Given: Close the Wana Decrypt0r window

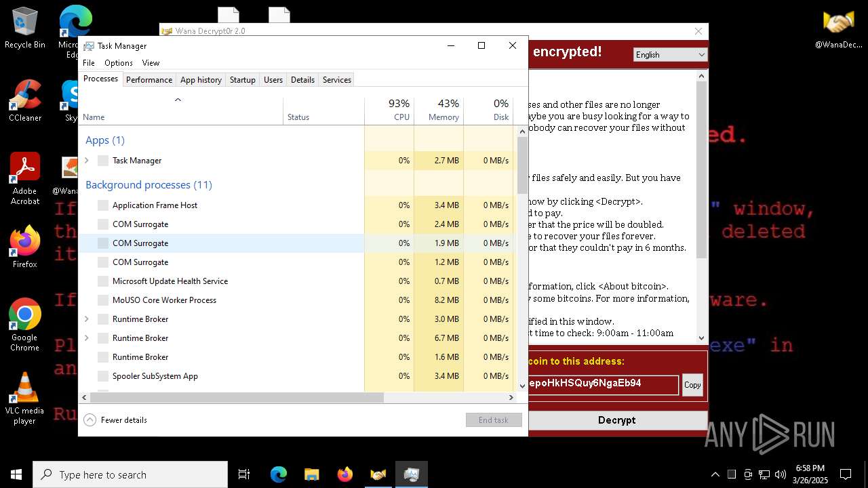Looking at the screenshot, I should pos(698,31).
